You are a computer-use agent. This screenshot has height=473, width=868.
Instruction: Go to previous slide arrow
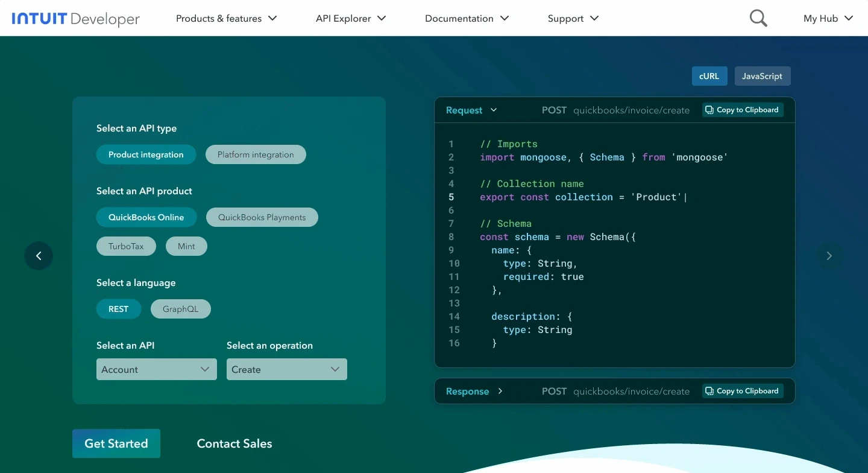coord(39,256)
